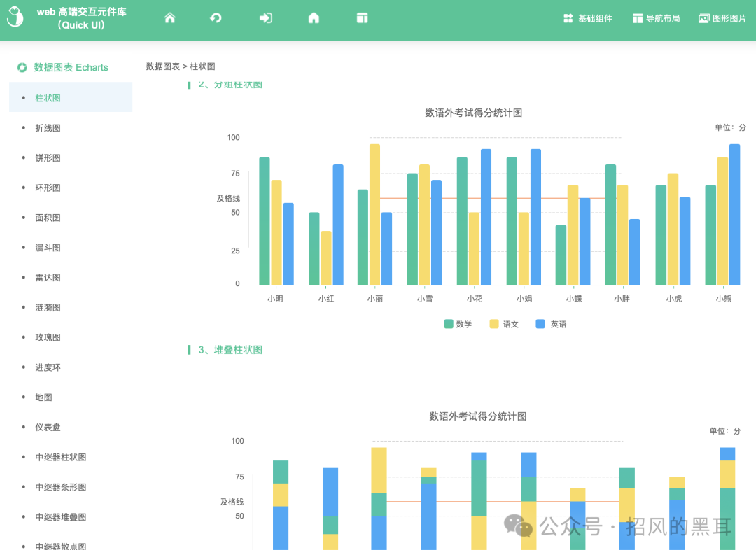Image resolution: width=756 pixels, height=557 pixels.
Task: Click the Quick UI logo icon
Action: pos(15,17)
